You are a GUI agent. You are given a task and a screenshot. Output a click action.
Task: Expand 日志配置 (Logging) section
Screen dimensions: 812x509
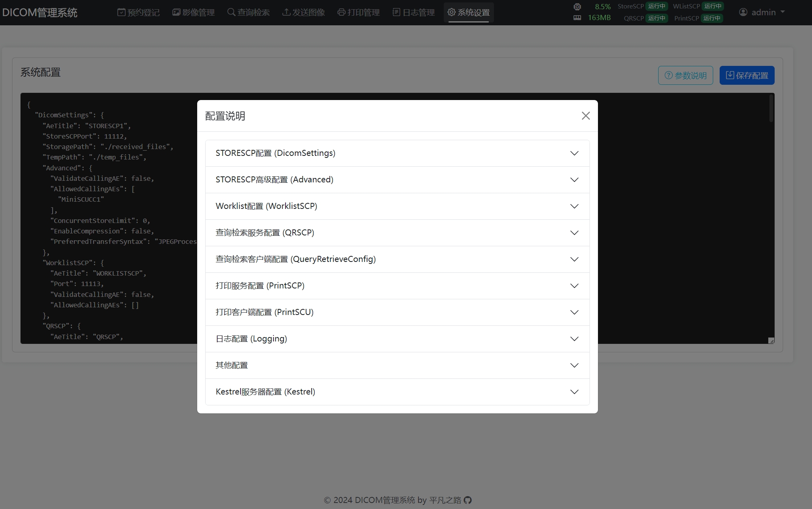coord(397,339)
